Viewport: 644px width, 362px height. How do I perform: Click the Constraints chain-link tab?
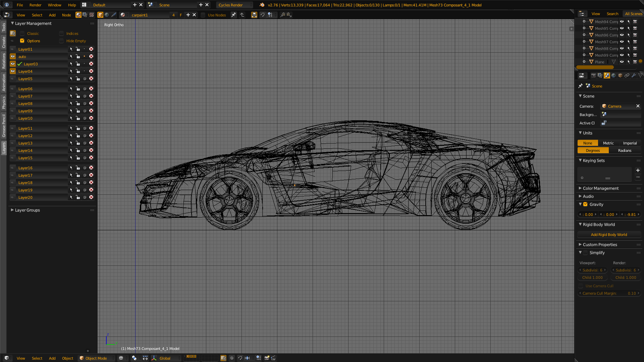pos(627,75)
